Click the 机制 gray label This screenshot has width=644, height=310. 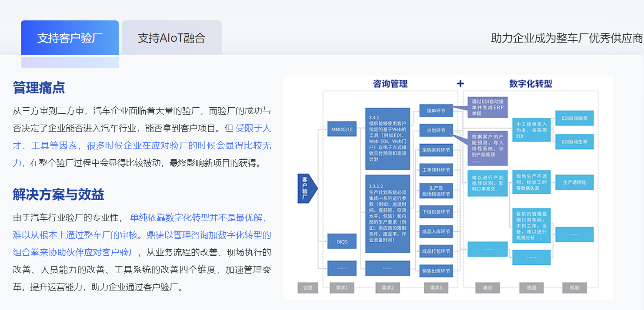pyautogui.click(x=574, y=287)
